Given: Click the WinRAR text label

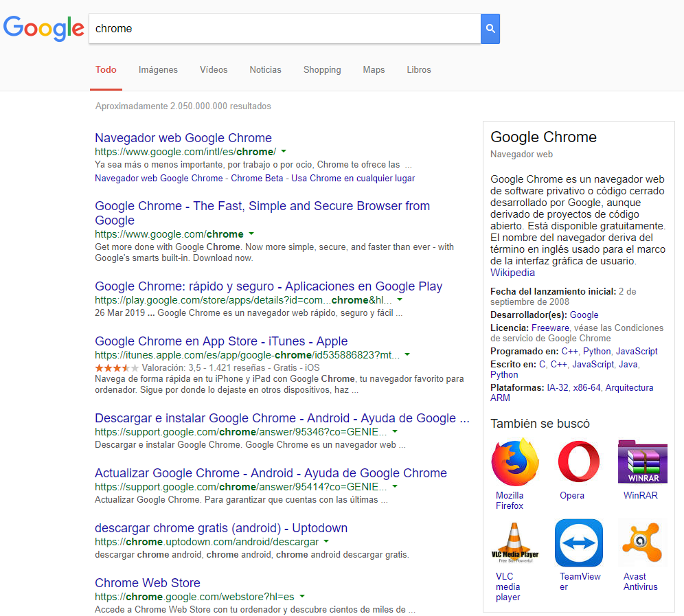Looking at the screenshot, I should point(640,496).
